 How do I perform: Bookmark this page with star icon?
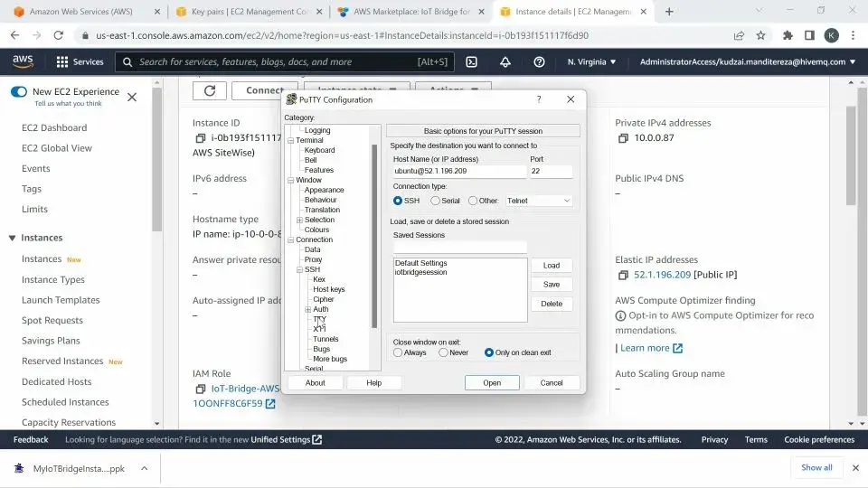(x=761, y=35)
